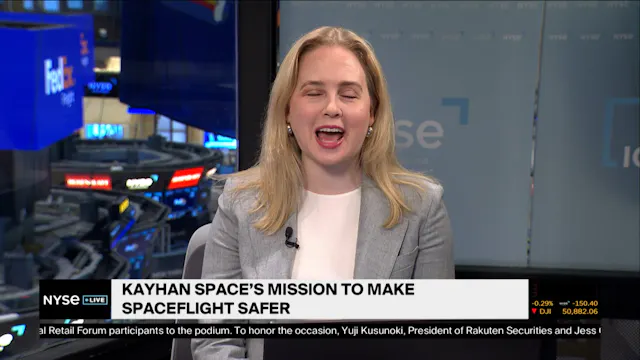The width and height of the screenshot is (640, 360).
Task: Click the scrolling news ticker text mentioning Rakuten Securities
Action: pyautogui.click(x=320, y=331)
